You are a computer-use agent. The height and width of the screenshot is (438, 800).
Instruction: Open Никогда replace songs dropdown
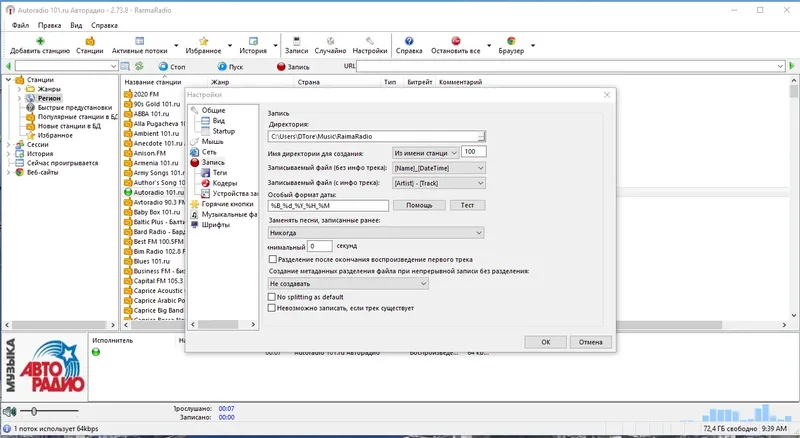tap(376, 233)
